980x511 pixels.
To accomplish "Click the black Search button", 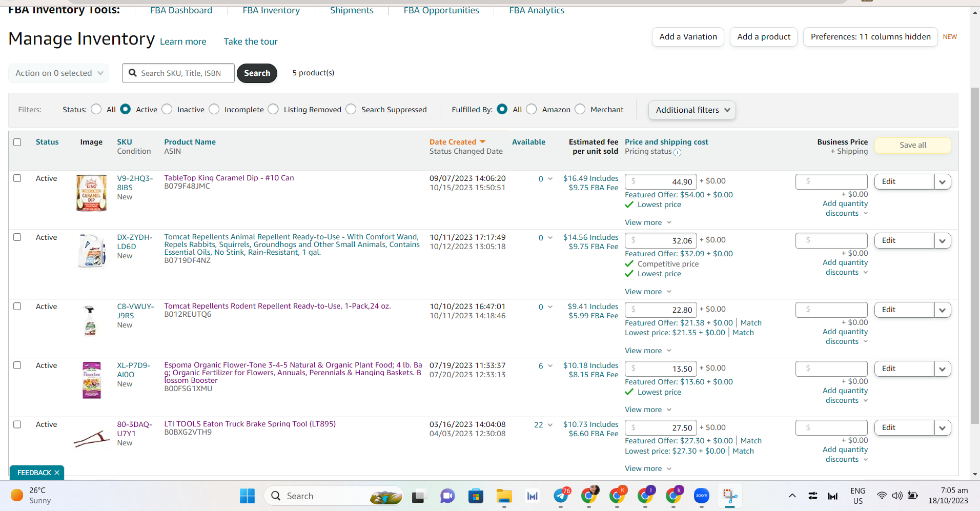I will pyautogui.click(x=257, y=73).
